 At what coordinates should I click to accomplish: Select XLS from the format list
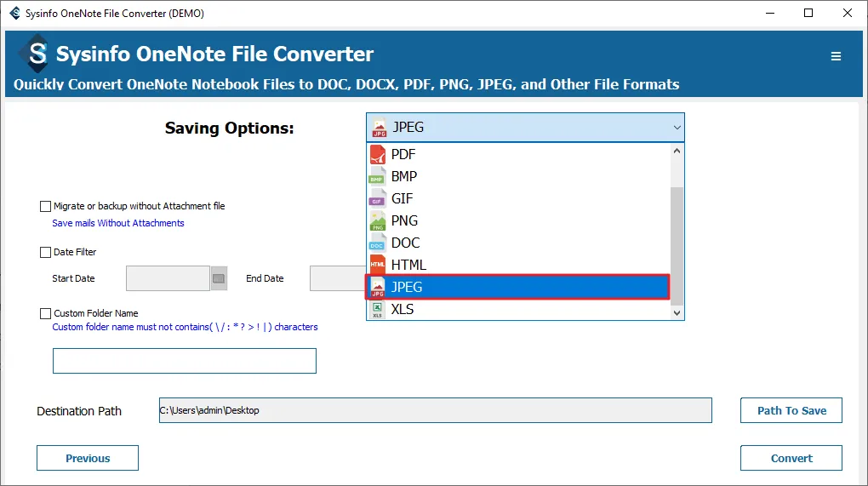click(518, 310)
